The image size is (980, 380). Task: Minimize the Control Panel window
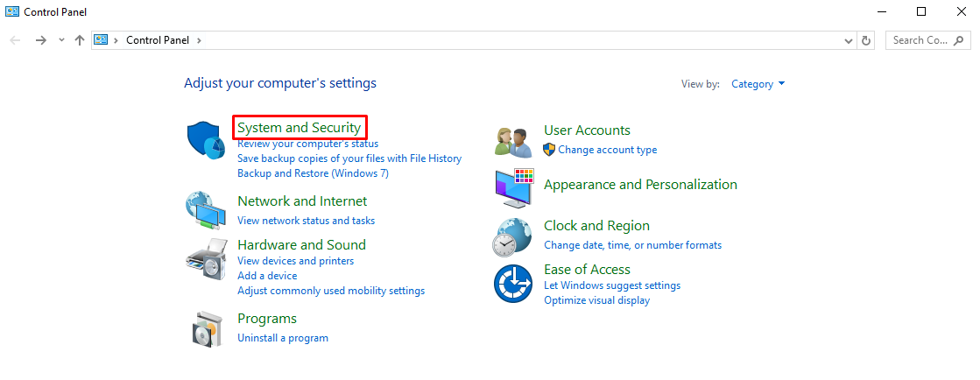click(x=882, y=11)
